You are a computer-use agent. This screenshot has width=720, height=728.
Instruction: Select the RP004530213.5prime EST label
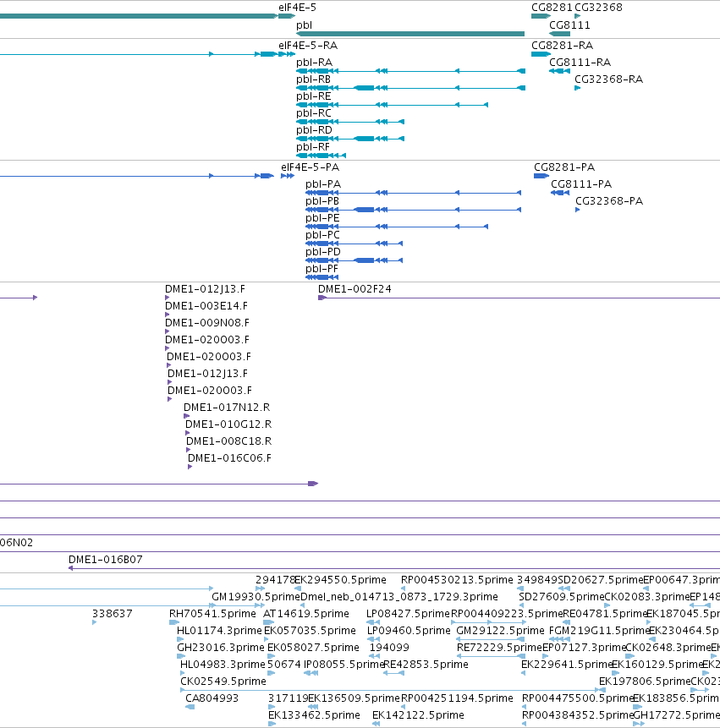click(457, 580)
